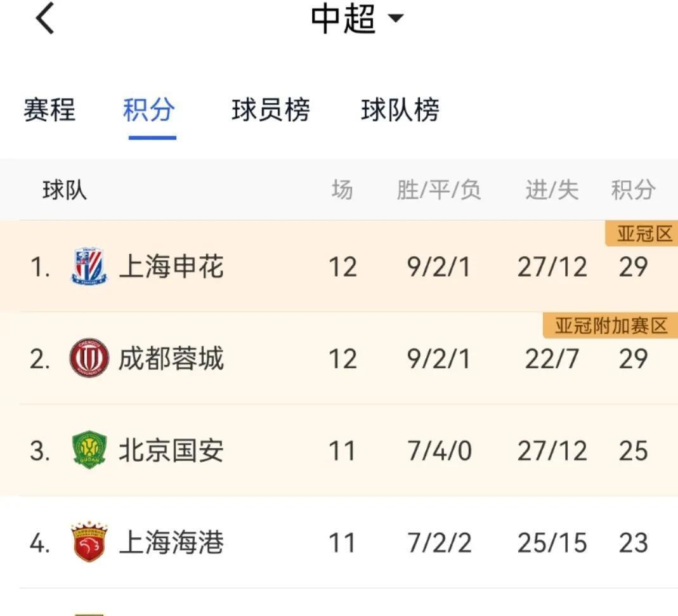This screenshot has height=616, width=678.
Task: Open the 成都蓉城 team name link
Action: [x=171, y=359]
